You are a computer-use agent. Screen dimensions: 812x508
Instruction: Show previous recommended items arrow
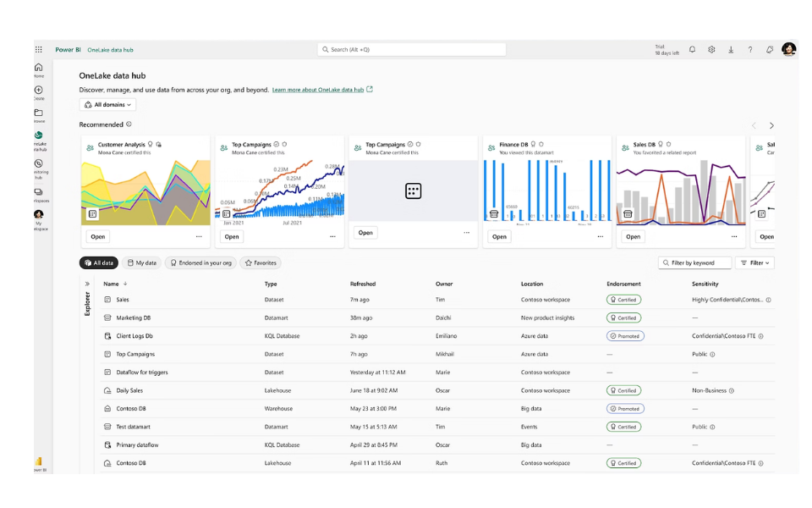754,125
